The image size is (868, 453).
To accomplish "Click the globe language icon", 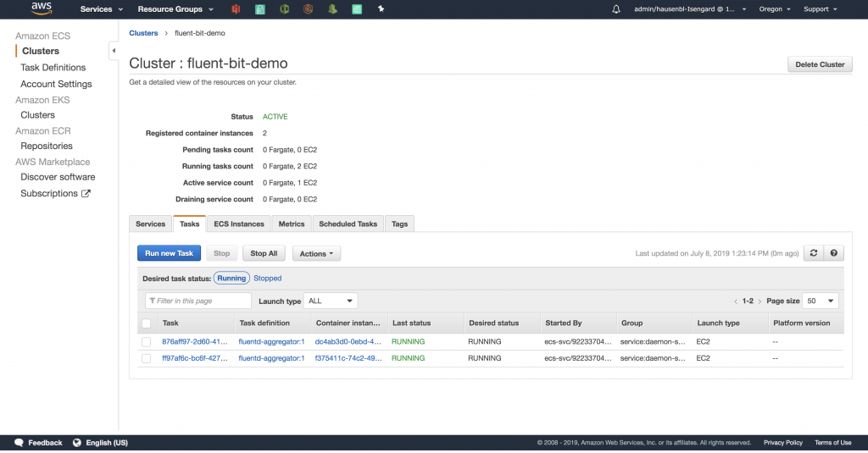I will [77, 443].
